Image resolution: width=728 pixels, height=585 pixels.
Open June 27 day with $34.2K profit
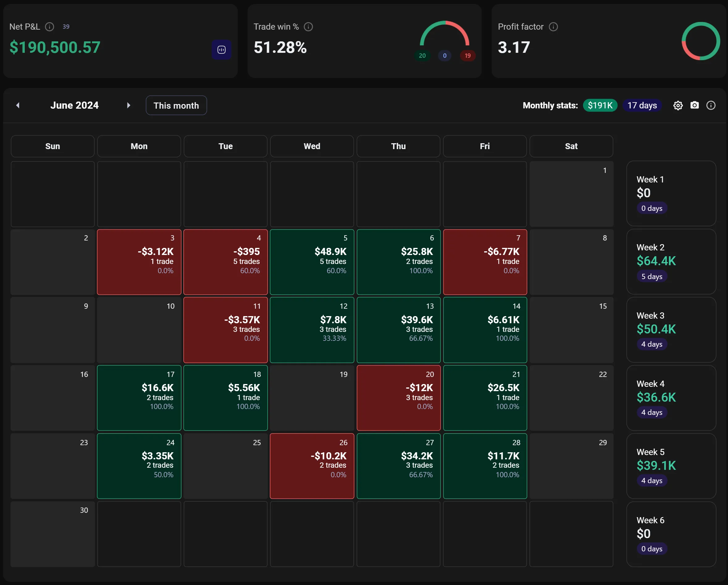[399, 466]
